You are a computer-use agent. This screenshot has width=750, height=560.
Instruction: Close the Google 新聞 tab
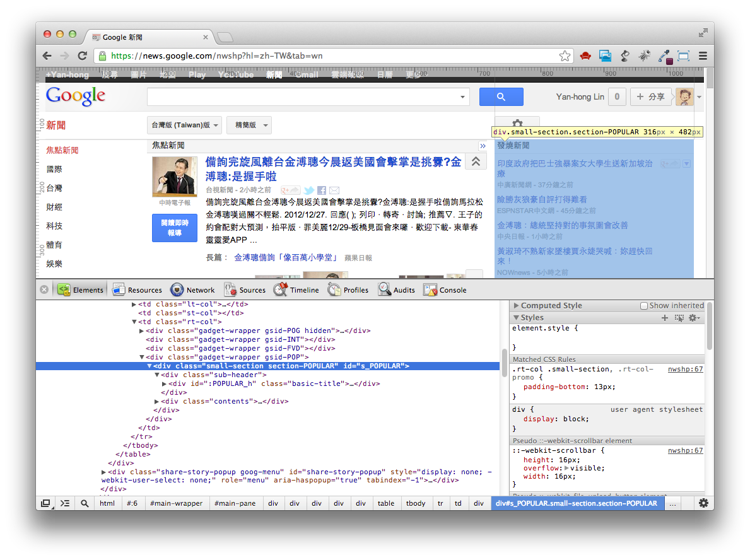click(x=205, y=37)
